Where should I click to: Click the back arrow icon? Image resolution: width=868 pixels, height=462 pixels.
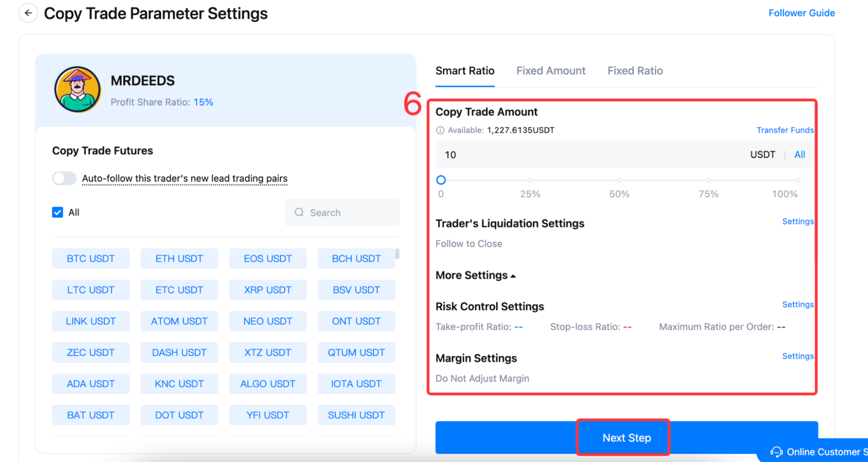click(28, 13)
